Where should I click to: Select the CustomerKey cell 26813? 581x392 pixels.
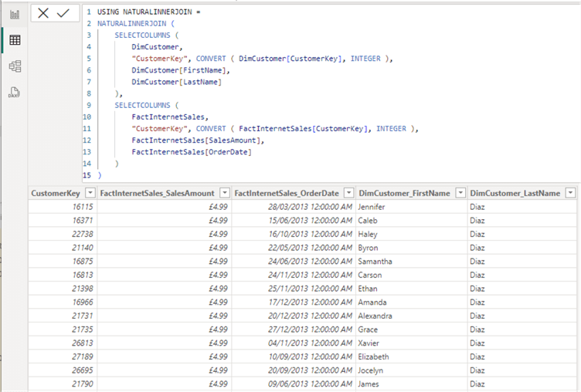point(63,343)
